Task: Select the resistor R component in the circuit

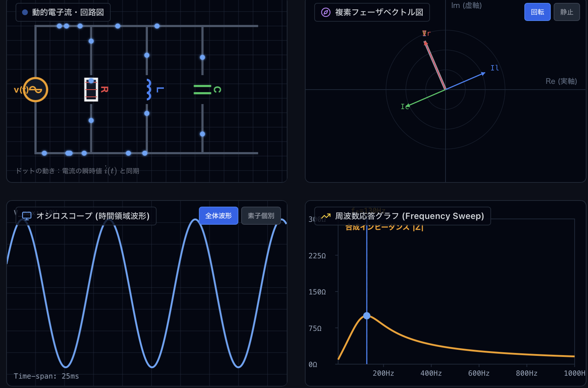Action: point(91,90)
